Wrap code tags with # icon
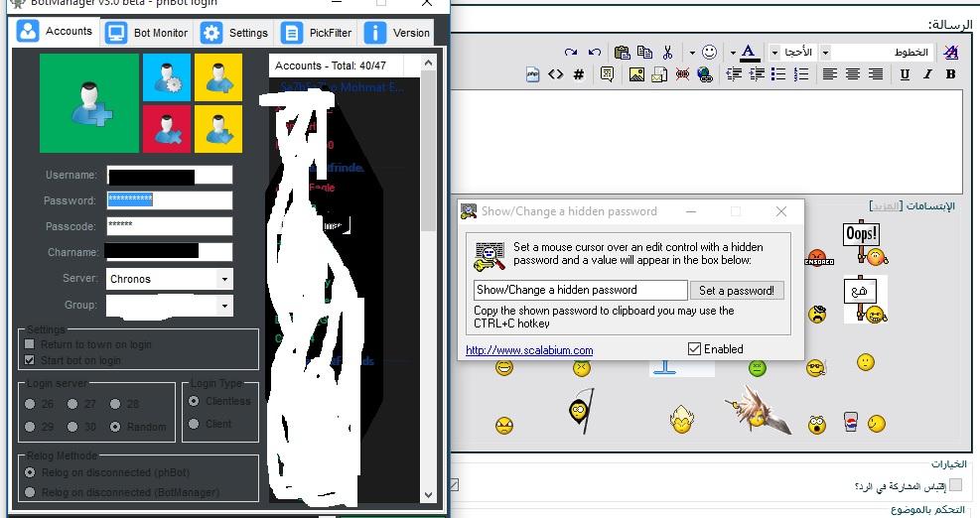980x518 pixels. click(579, 74)
